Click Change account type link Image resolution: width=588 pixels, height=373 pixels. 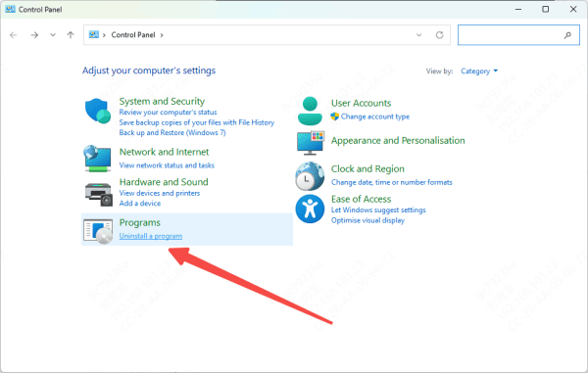375,117
